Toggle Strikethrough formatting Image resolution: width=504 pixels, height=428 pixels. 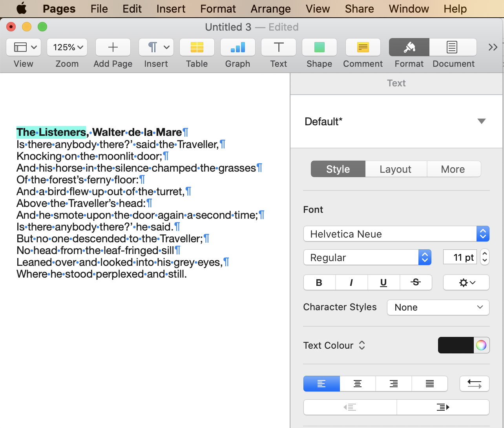pyautogui.click(x=416, y=282)
